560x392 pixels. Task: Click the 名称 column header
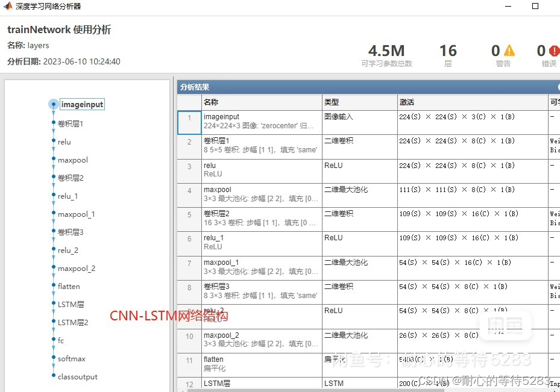(262, 102)
